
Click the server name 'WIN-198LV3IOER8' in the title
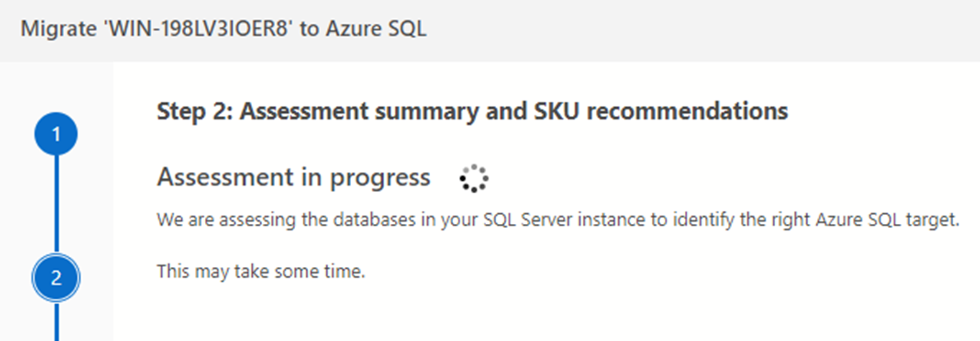[199, 29]
